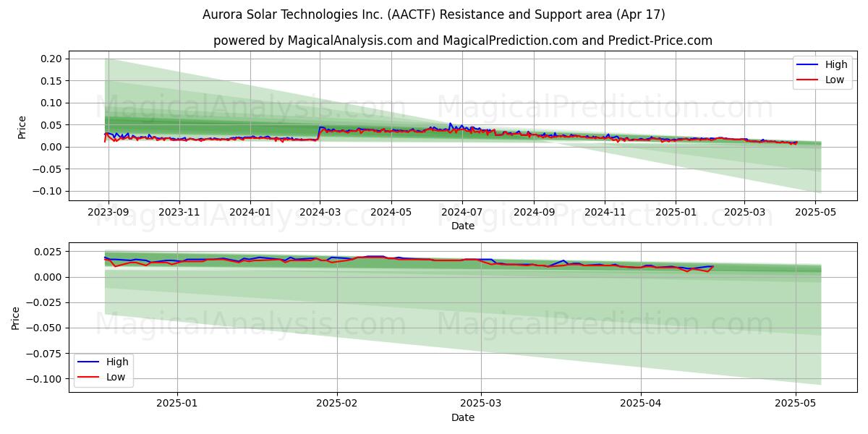Click the 2025-04 date tick label
Image resolution: width=868 pixels, height=434 pixels.
[x=641, y=405]
